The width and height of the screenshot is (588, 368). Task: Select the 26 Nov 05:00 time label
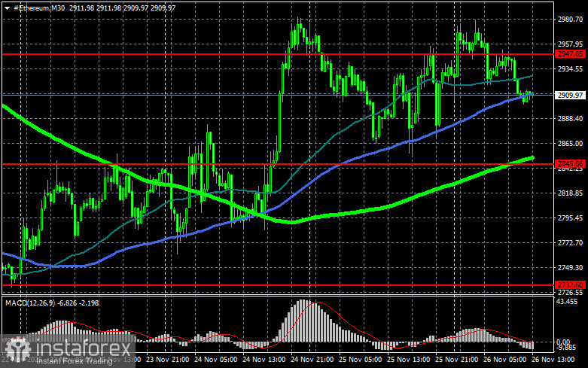click(505, 360)
